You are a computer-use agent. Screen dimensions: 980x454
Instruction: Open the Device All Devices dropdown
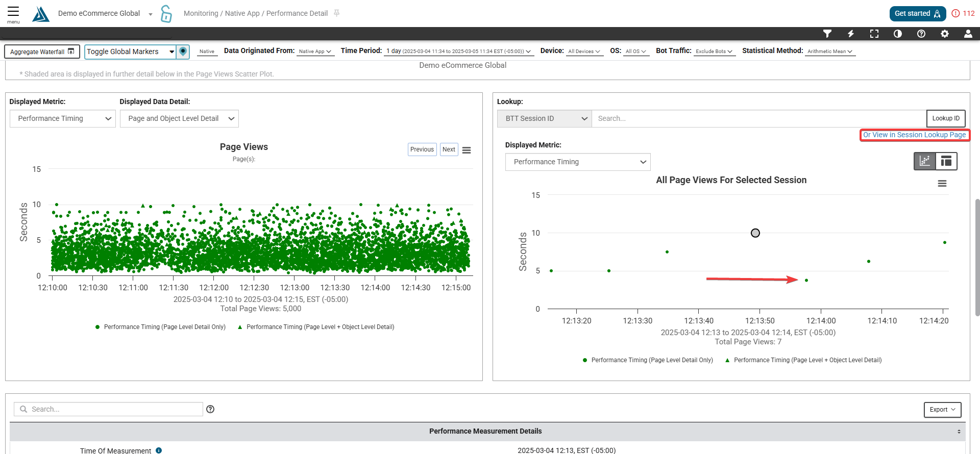pyautogui.click(x=584, y=52)
